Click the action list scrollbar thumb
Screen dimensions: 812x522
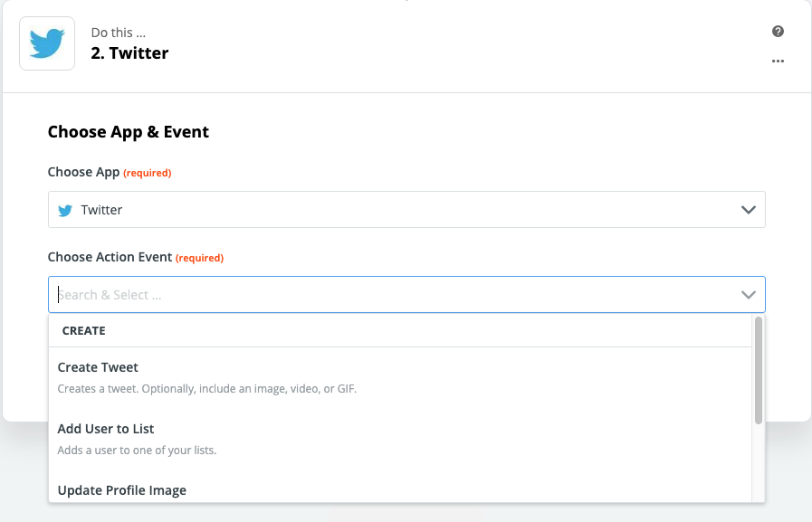click(x=759, y=370)
